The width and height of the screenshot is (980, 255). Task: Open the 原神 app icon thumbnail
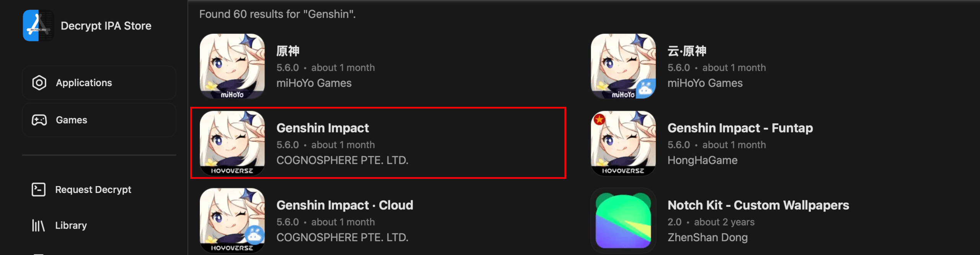click(x=232, y=66)
